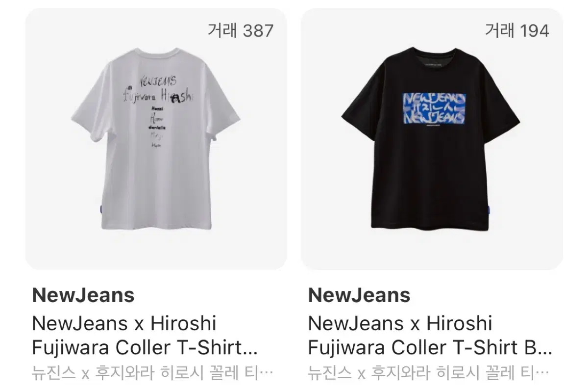Select NewJeans brand name under black shirt
The height and width of the screenshot is (391, 588).
(359, 295)
